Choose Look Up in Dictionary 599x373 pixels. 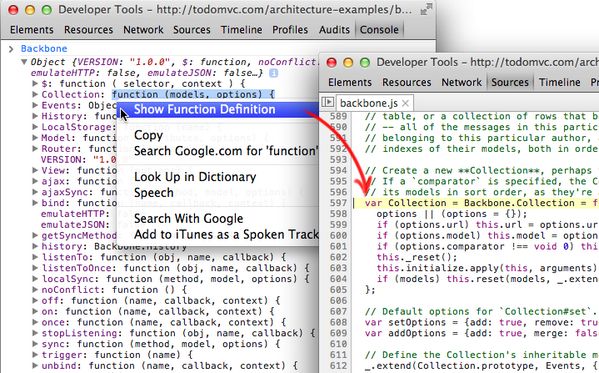pos(195,177)
